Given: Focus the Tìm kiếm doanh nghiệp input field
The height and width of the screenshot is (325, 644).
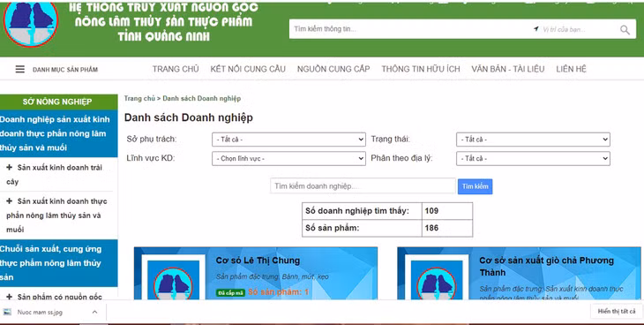Looking at the screenshot, I should click(x=363, y=186).
